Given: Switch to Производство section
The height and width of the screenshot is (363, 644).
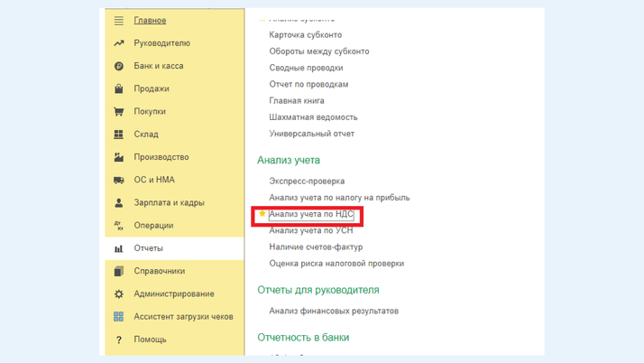Looking at the screenshot, I should point(161,157).
